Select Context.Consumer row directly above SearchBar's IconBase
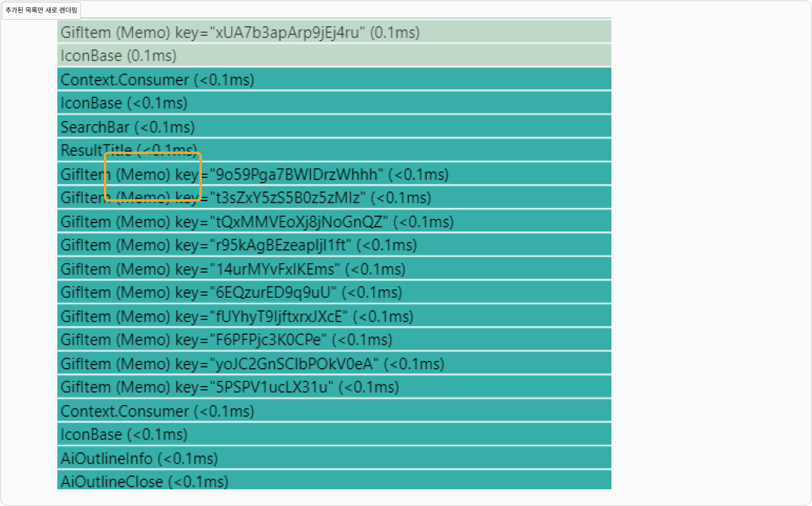Image resolution: width=812 pixels, height=506 pixels. pos(334,79)
